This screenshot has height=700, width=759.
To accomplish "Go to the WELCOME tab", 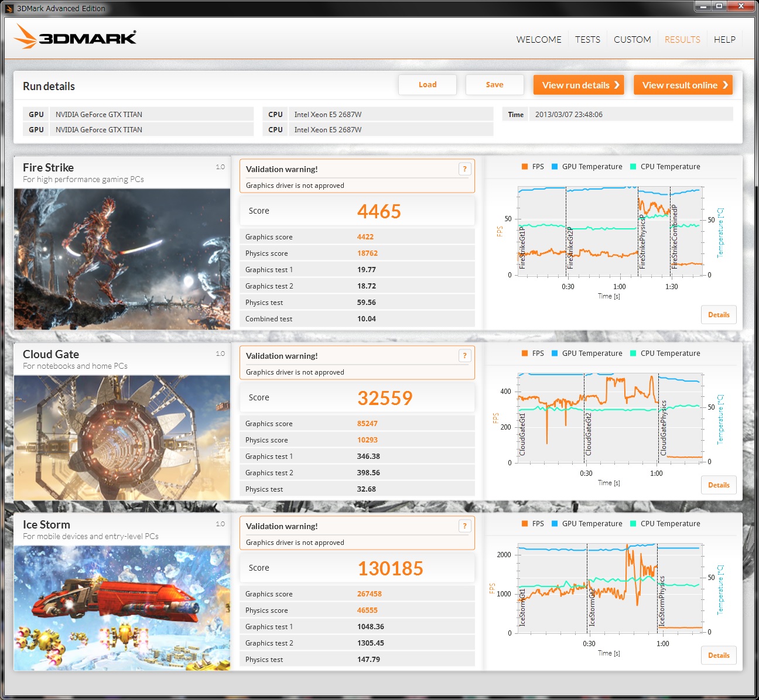I will click(539, 40).
